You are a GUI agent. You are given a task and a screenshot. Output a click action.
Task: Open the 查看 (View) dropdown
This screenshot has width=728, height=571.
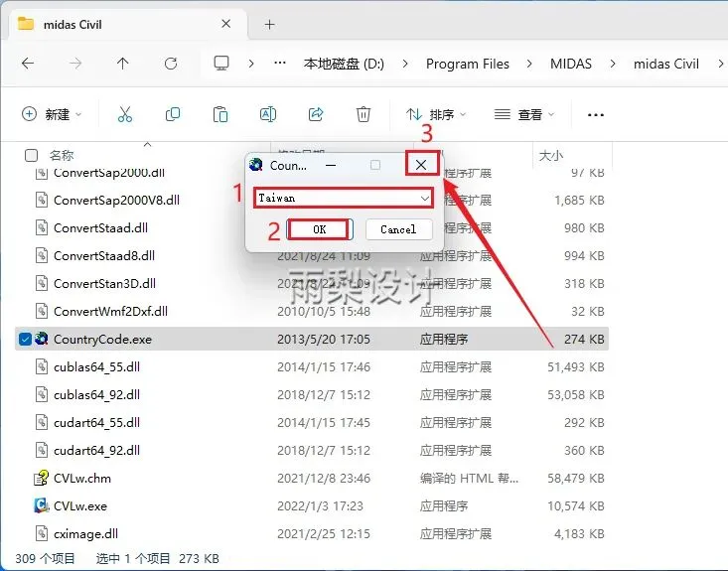524,114
